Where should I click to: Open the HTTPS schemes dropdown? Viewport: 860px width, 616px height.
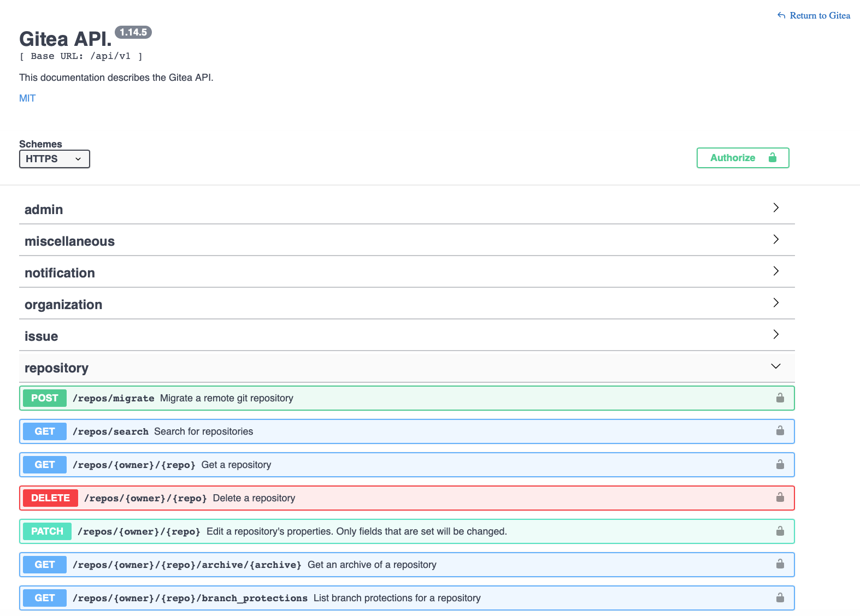pyautogui.click(x=55, y=159)
